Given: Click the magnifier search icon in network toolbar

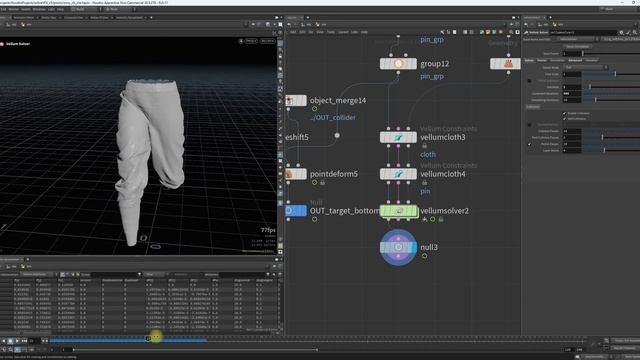Looking at the screenshot, I should pos(511,32).
